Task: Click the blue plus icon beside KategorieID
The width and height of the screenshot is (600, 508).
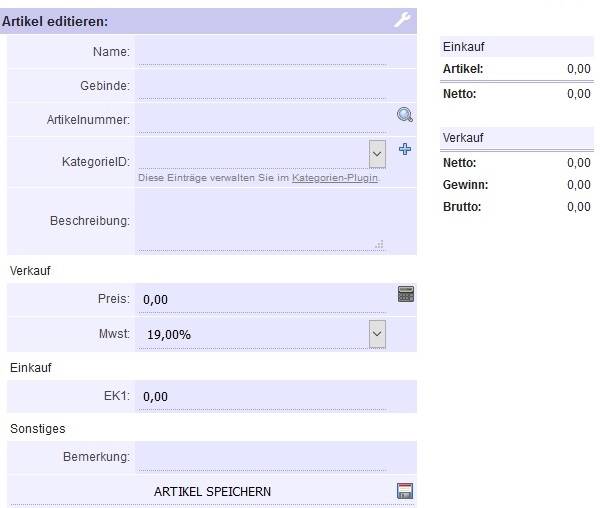Action: click(x=405, y=149)
